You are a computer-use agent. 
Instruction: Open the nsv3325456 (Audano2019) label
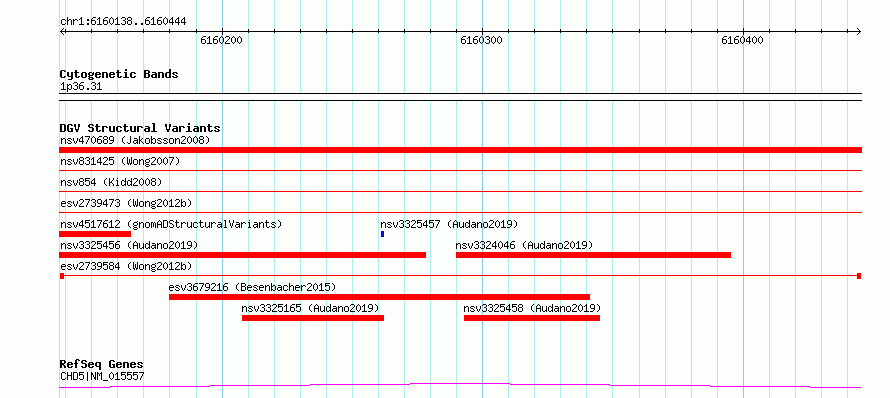tap(129, 245)
